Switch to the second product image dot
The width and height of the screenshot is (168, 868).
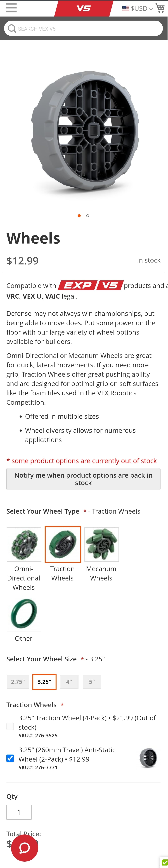click(88, 216)
